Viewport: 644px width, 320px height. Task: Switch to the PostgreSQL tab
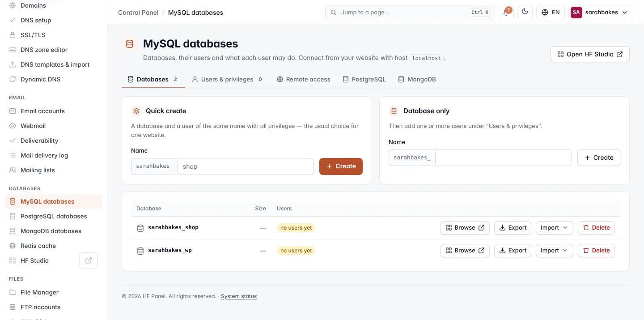[364, 79]
